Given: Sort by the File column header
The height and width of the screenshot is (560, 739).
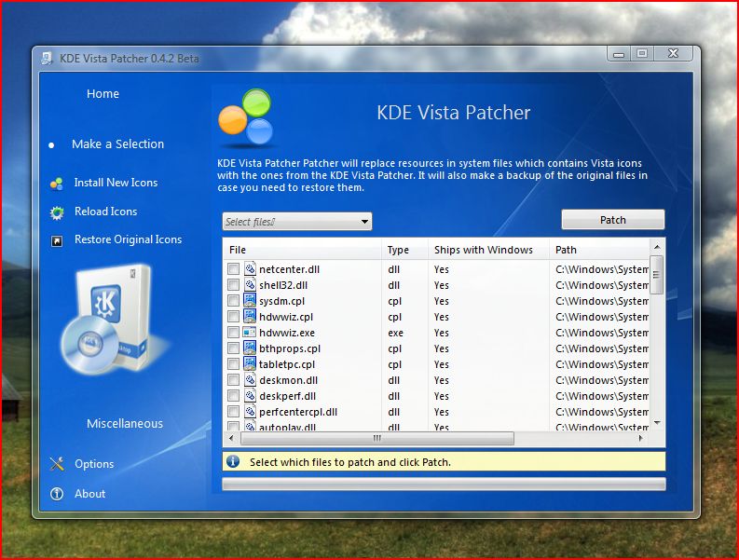Looking at the screenshot, I should tap(302, 250).
